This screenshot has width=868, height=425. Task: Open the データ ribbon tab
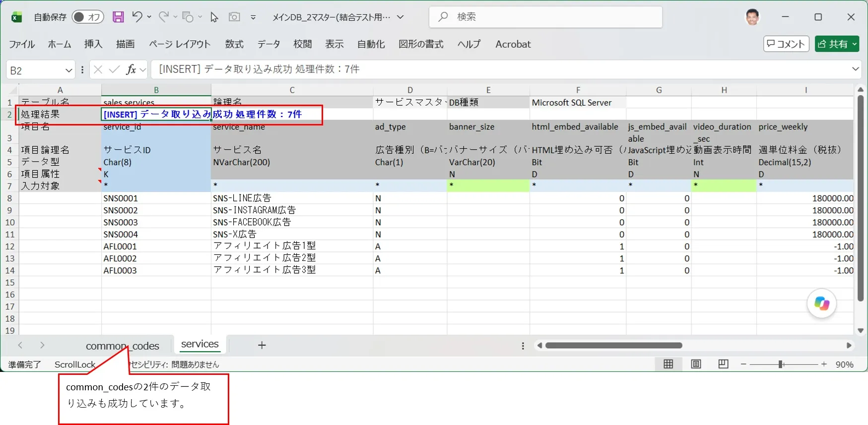[x=268, y=44]
